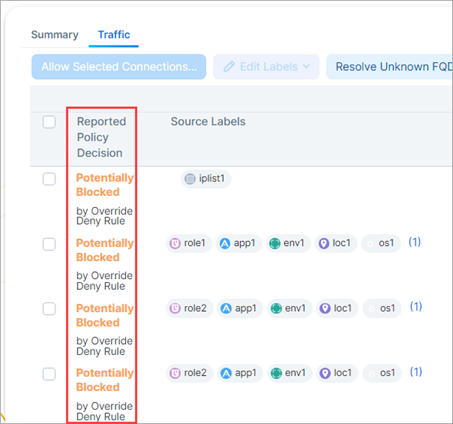This screenshot has height=424, width=453.
Task: Click the iplist1 IP list icon
Action: pos(190,179)
